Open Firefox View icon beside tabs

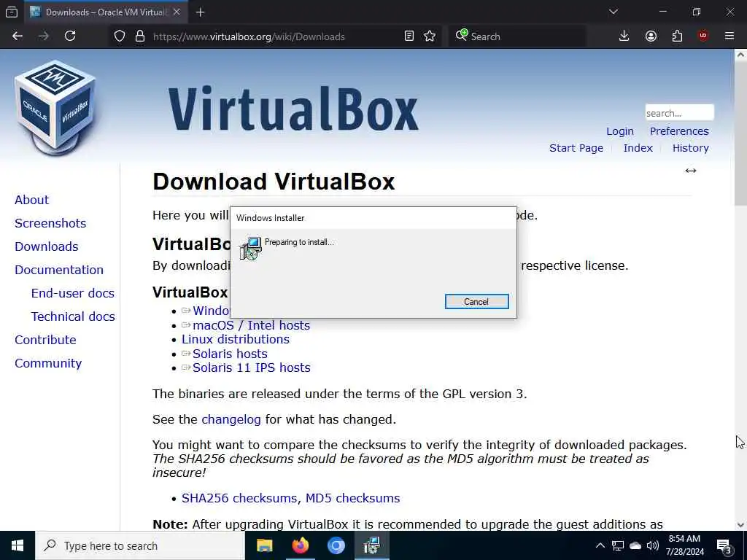coord(12,12)
